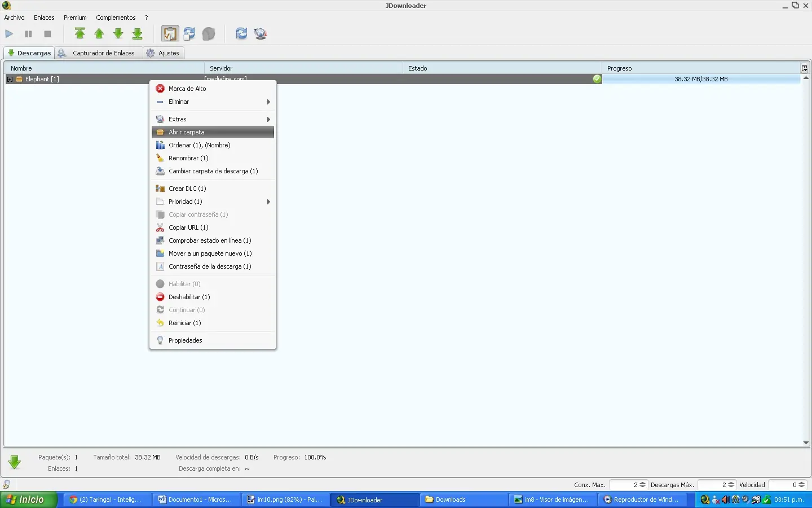Open the table column chooser icon
The height and width of the screenshot is (508, 812).
[x=804, y=68]
